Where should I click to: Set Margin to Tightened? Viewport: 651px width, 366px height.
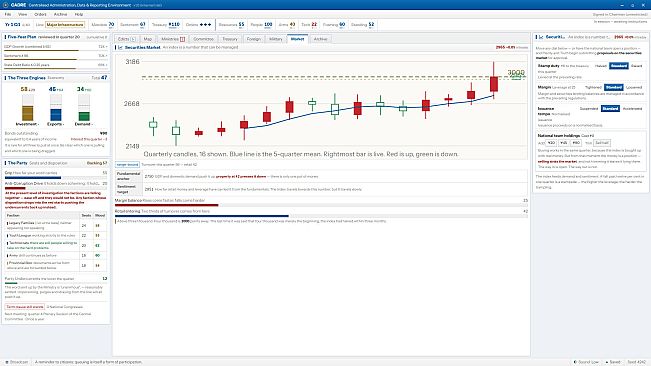point(593,88)
